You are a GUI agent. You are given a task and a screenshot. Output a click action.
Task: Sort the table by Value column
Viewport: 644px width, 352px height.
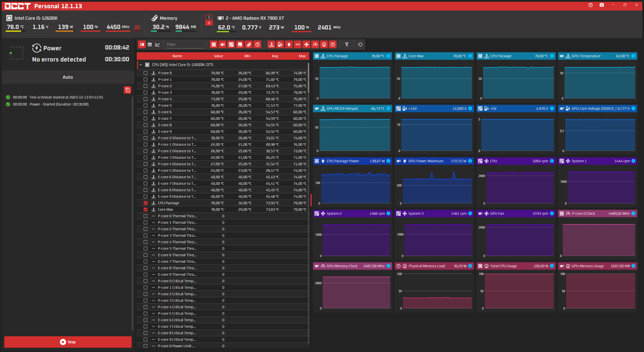(218, 56)
